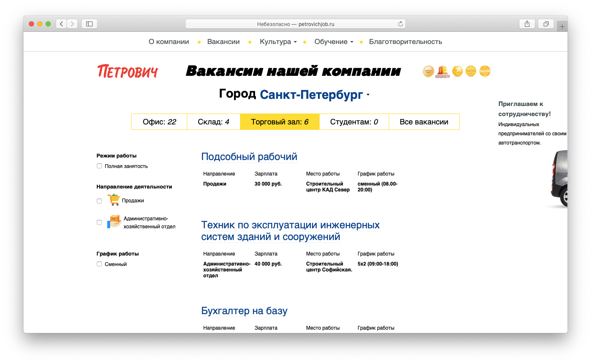This screenshot has height=364, width=591.
Task: Click the Вакансии нашей компании page title
Action: pos(293,71)
